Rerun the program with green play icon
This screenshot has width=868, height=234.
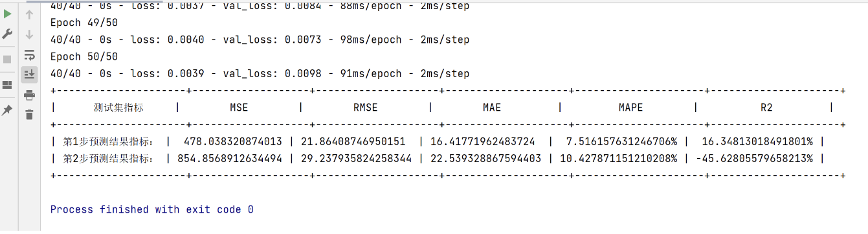point(7,14)
